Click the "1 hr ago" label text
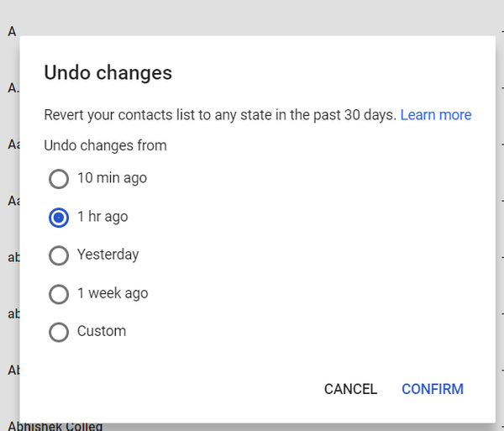 click(x=102, y=217)
